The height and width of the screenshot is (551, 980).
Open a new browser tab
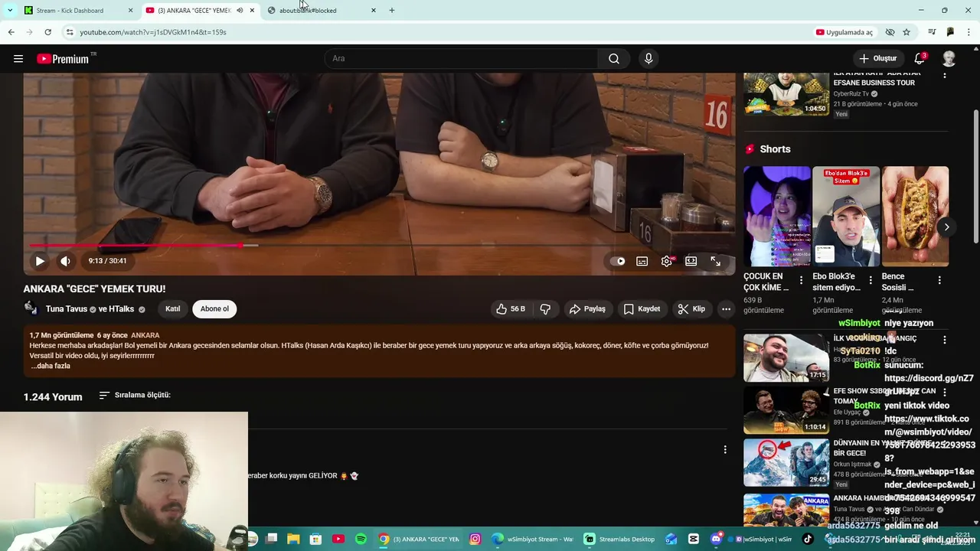point(392,11)
